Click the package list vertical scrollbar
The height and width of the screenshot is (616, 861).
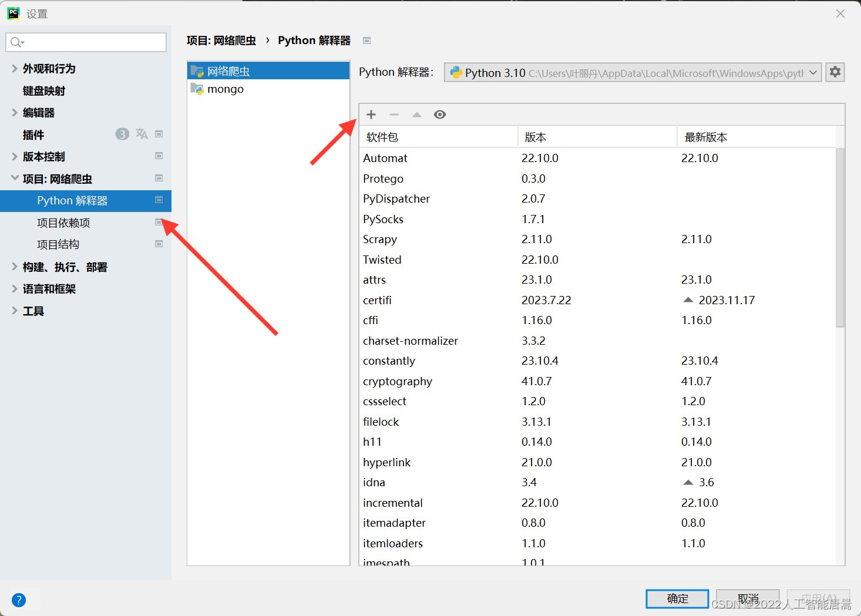(x=840, y=237)
